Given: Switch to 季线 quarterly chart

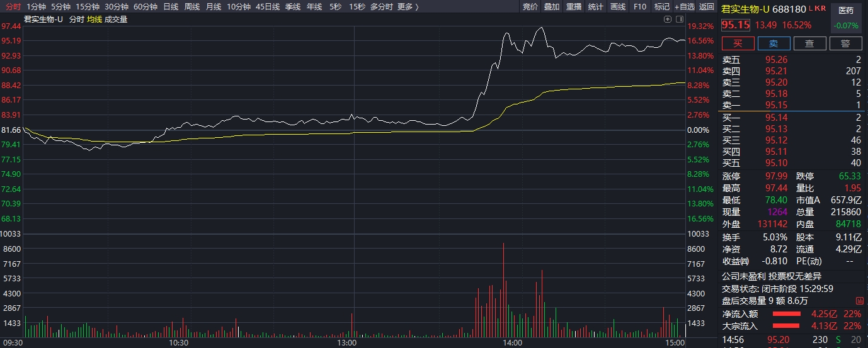Looking at the screenshot, I should [x=293, y=7].
